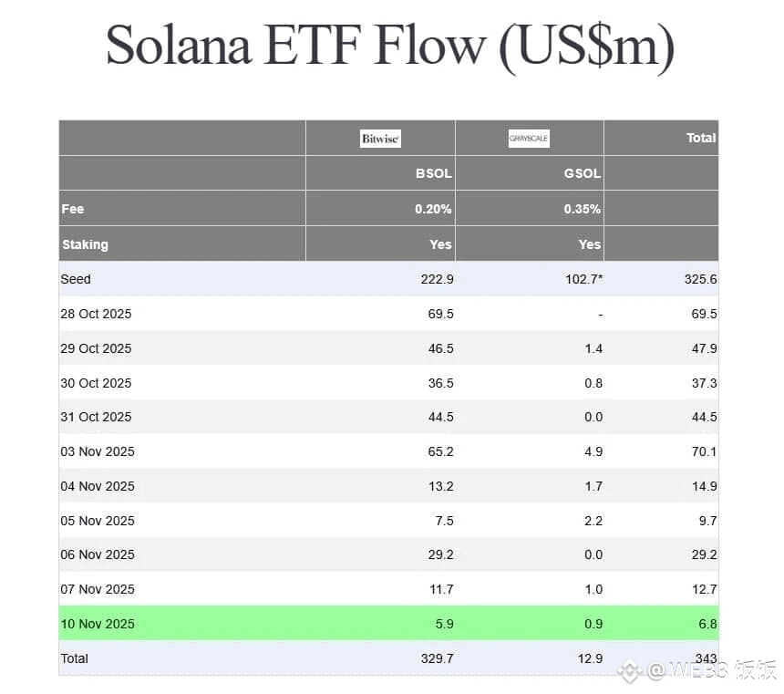This screenshot has height=694, width=784.
Task: Click the green 6.8 total cell
Action: [704, 624]
